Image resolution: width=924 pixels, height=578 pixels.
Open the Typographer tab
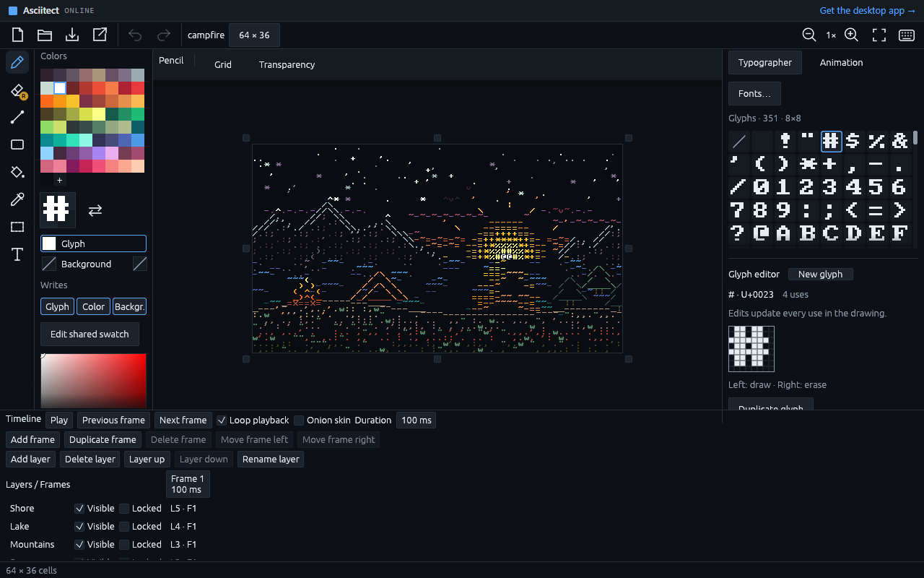pos(765,63)
